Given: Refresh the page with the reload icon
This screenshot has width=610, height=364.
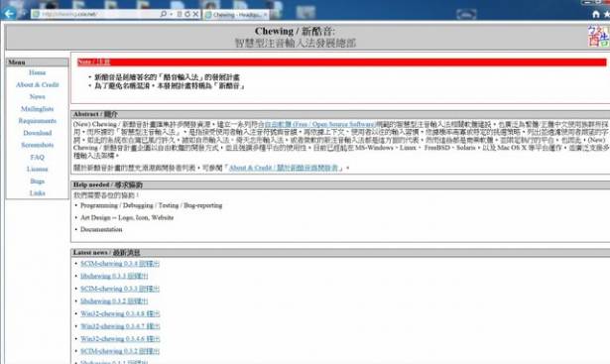Looking at the screenshot, I should pos(187,14).
